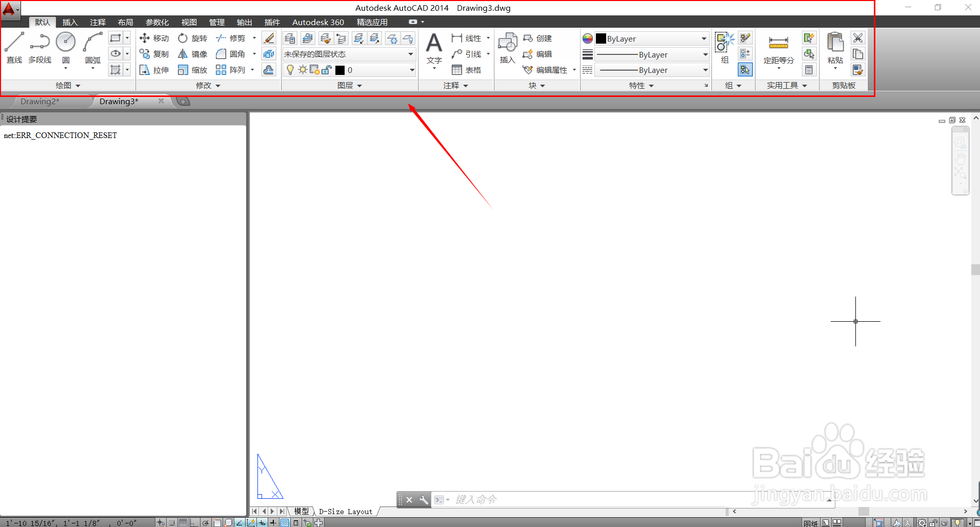Click the Copy (复制) tool
Viewport: 980px width, 527px height.
pyautogui.click(x=154, y=54)
